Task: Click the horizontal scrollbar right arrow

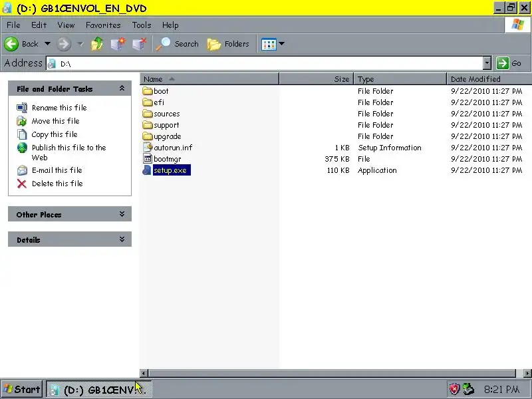Action: [527, 373]
